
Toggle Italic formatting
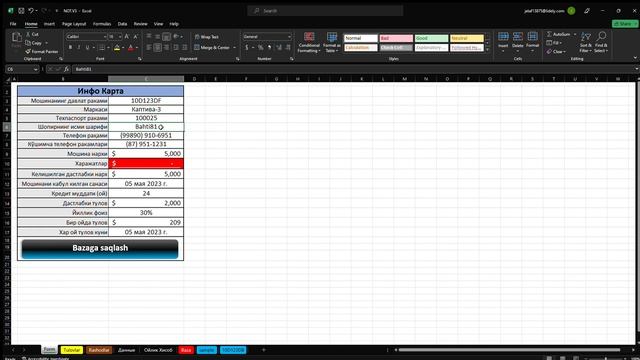point(79,48)
